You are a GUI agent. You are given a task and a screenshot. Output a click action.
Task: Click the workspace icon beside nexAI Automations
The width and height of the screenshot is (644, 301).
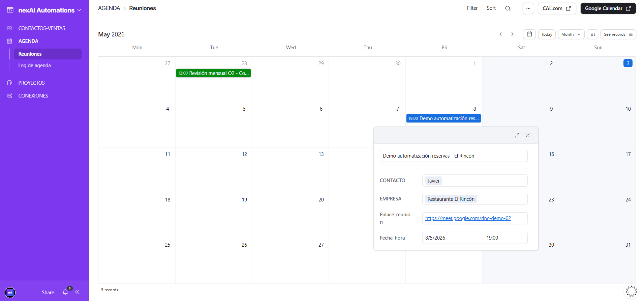tap(10, 10)
